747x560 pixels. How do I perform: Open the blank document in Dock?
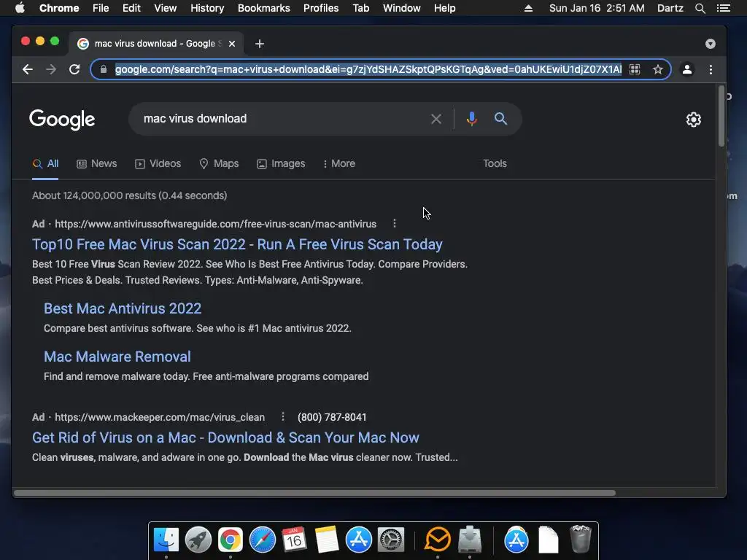coord(549,540)
